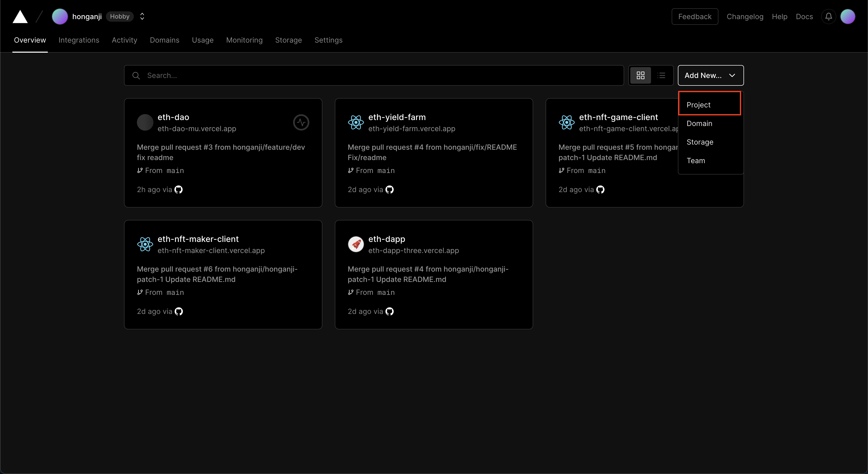868x474 pixels.
Task: Click eth-yield-farm React icon
Action: (356, 122)
